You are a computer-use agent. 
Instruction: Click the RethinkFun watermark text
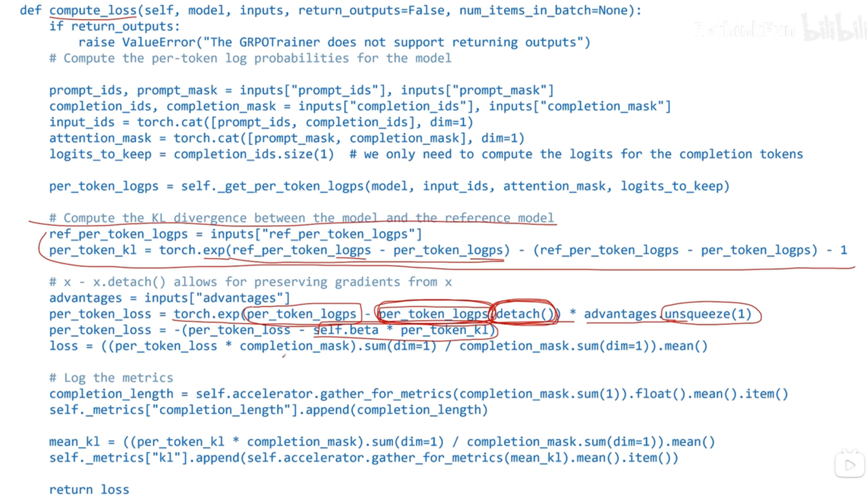tap(744, 30)
